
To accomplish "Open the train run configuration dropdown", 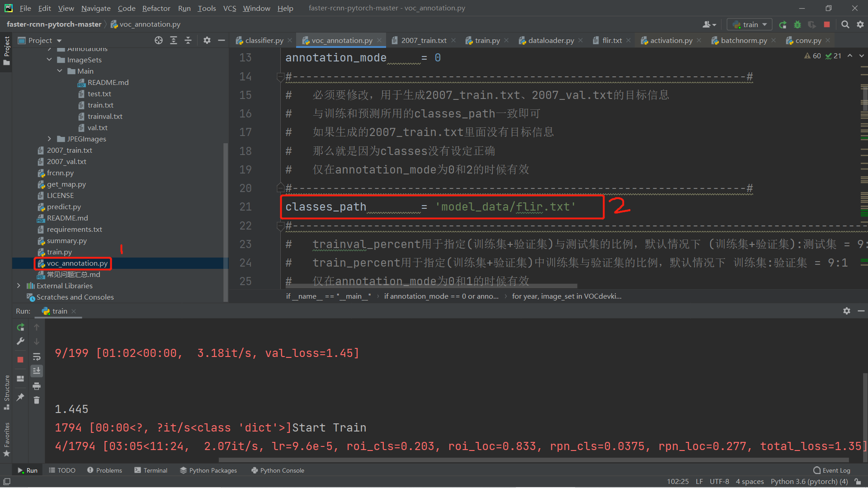I will tap(750, 25).
